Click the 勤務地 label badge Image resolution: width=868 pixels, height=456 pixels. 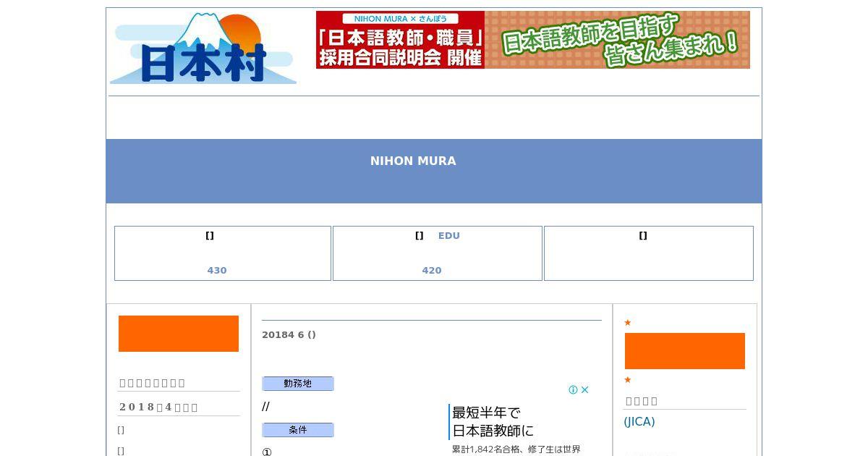[x=298, y=384]
